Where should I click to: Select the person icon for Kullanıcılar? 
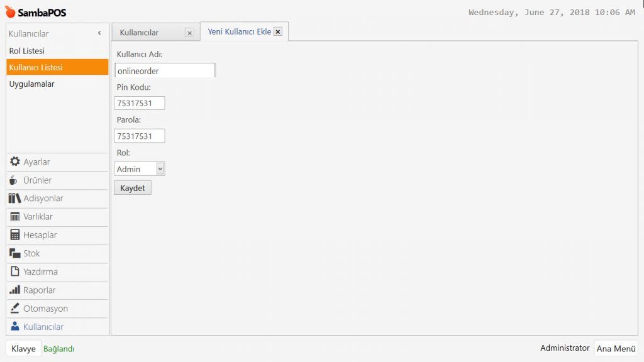[x=15, y=327]
